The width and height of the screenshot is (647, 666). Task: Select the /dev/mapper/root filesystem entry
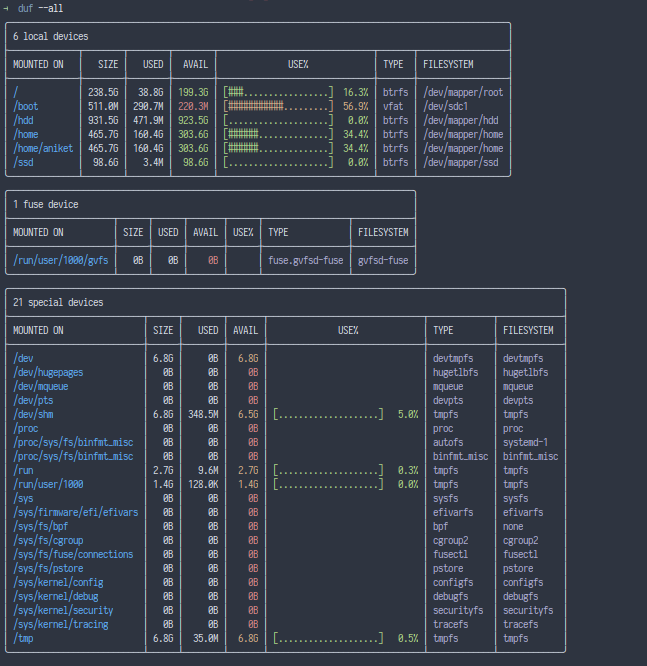(x=463, y=92)
